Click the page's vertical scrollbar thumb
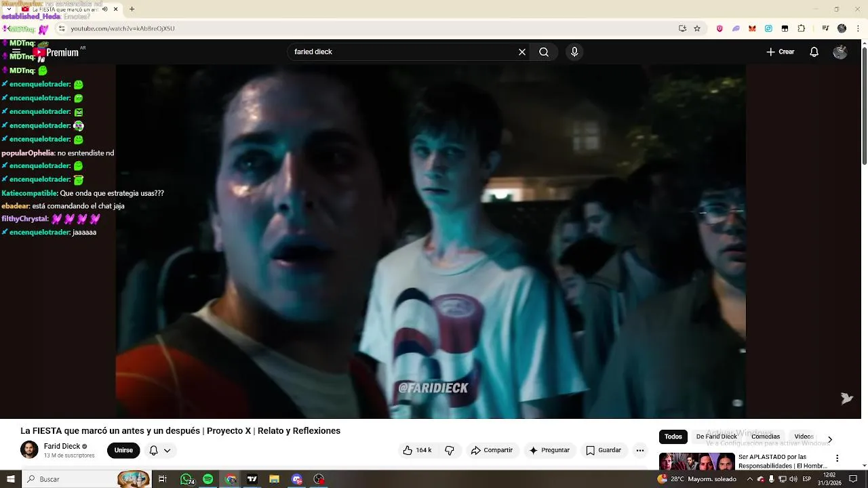The image size is (868, 488). (865, 106)
